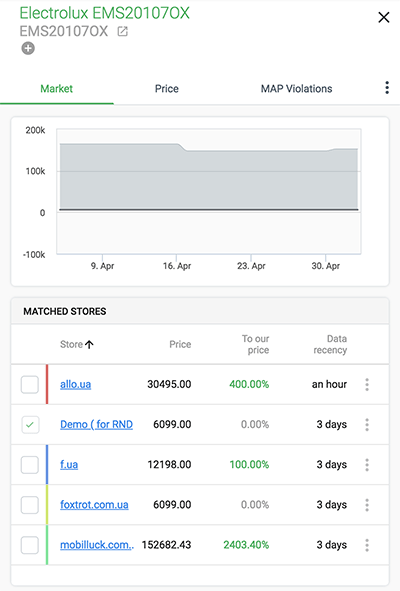Click the price 30495.00

point(169,384)
